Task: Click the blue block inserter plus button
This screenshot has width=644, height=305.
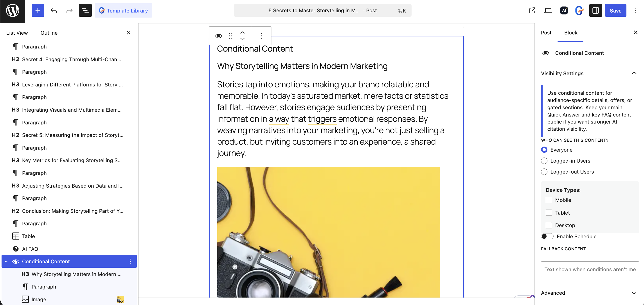Action: [x=38, y=11]
